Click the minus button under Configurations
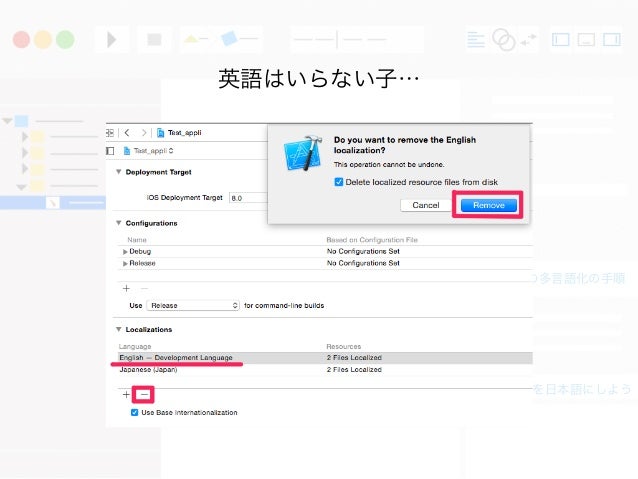The height and width of the screenshot is (479, 638). click(x=144, y=289)
